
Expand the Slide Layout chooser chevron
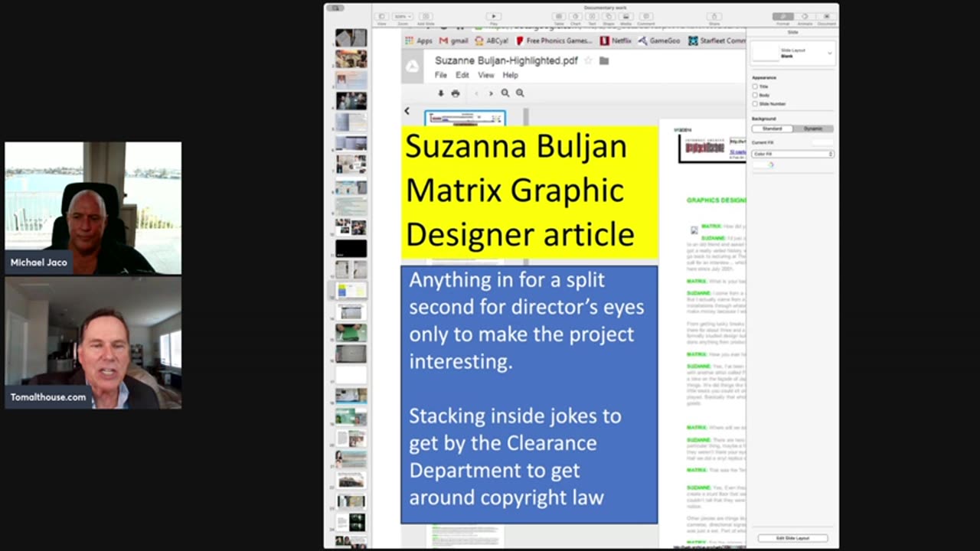tap(829, 53)
